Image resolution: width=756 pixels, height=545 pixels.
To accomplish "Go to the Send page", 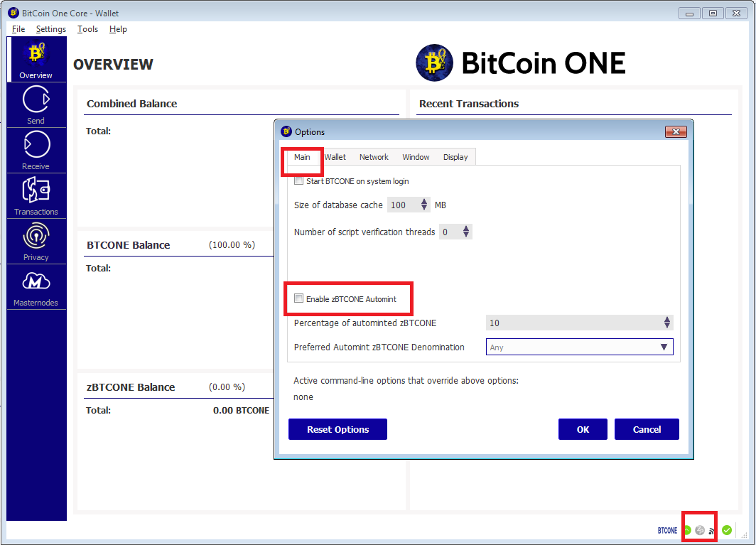I will coord(36,105).
